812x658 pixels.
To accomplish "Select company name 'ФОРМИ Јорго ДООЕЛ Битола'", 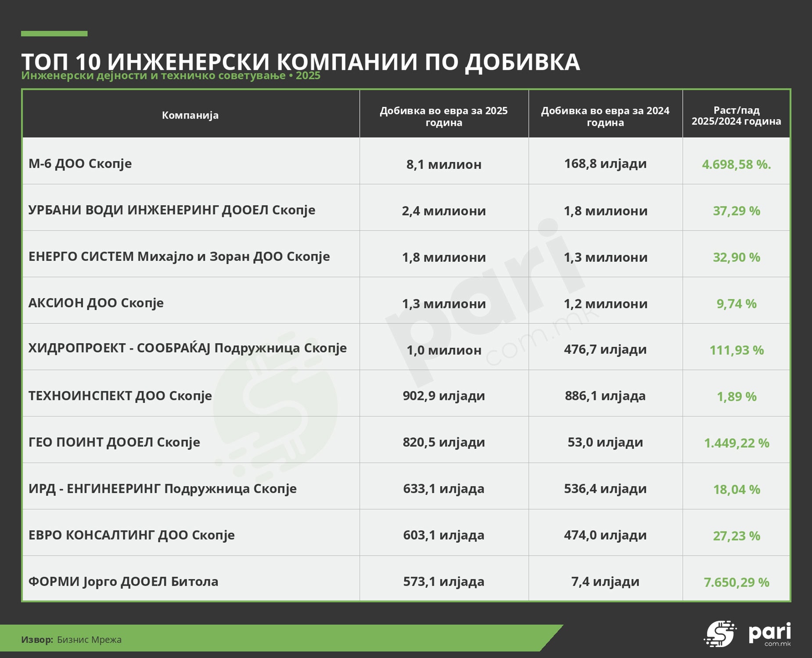I will (123, 582).
